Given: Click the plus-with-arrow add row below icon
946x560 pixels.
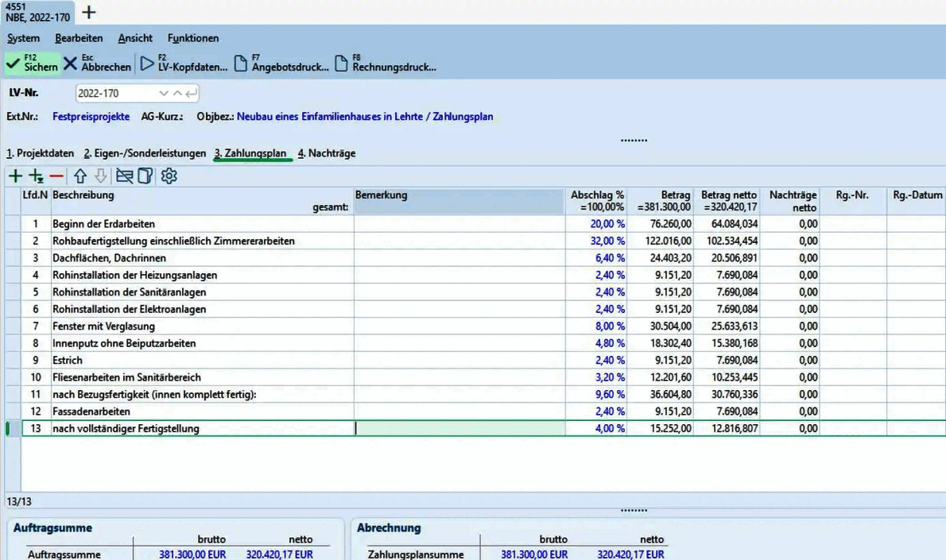Looking at the screenshot, I should (37, 176).
